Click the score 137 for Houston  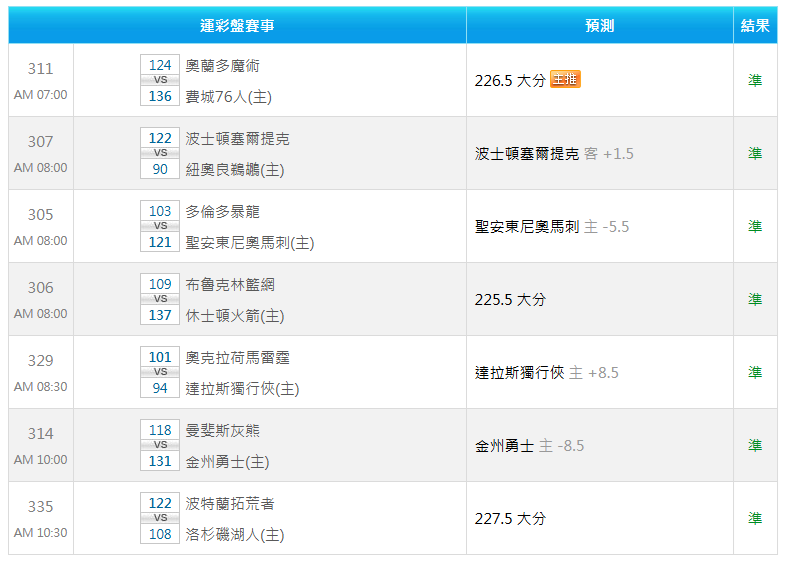pos(160,315)
